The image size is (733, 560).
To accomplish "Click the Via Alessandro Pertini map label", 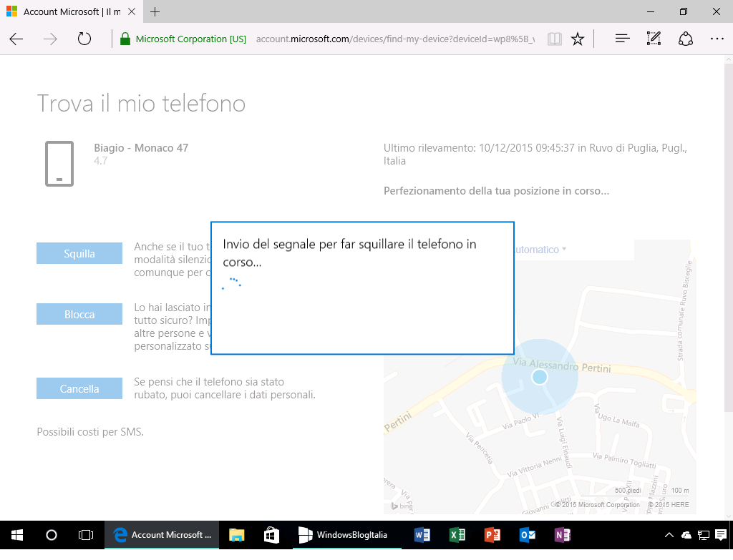I will tap(562, 365).
